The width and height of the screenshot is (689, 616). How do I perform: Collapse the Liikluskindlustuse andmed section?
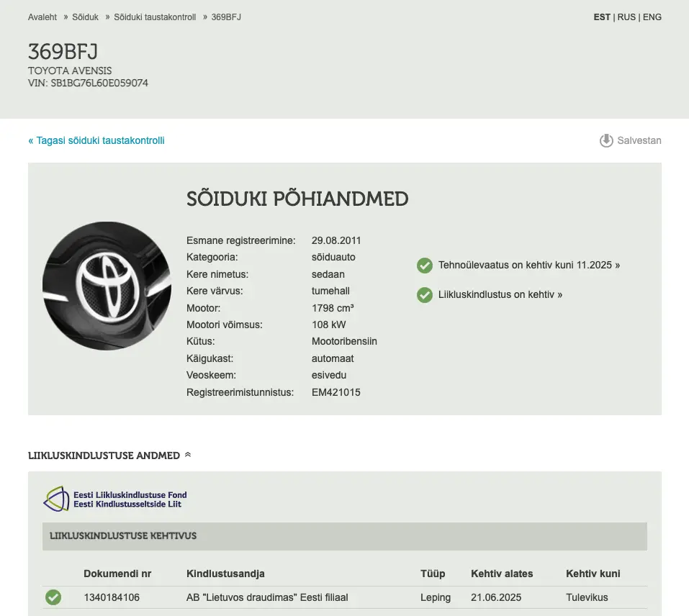(188, 455)
